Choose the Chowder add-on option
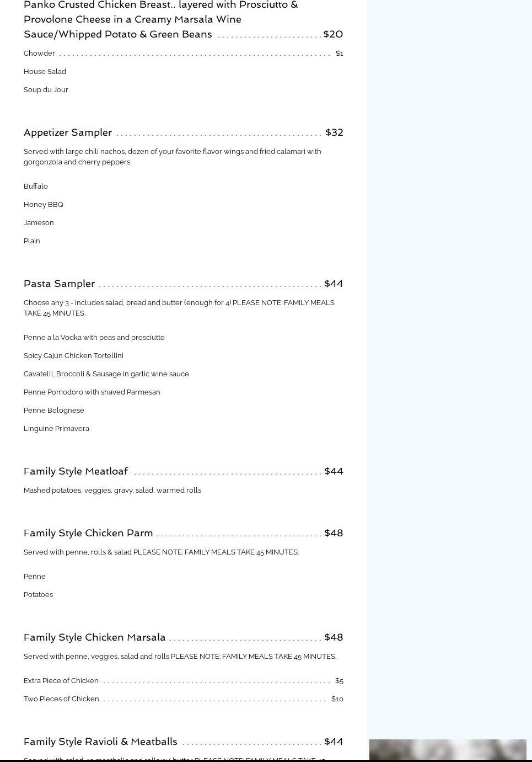 point(39,54)
